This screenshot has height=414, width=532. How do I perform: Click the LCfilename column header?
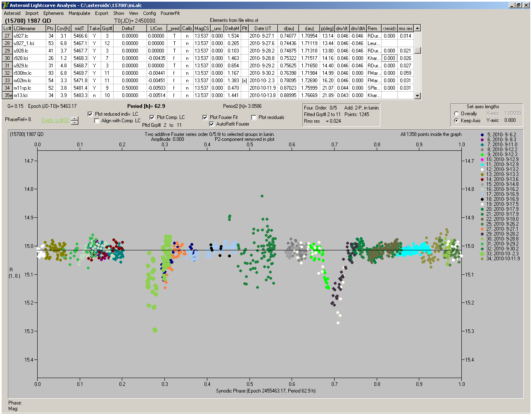tap(29, 29)
